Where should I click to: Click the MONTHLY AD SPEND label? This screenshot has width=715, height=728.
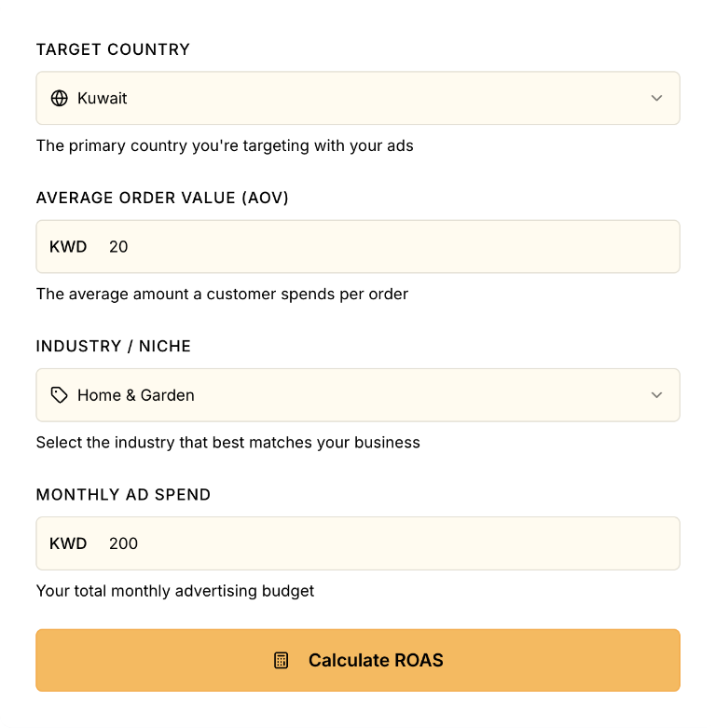(123, 494)
